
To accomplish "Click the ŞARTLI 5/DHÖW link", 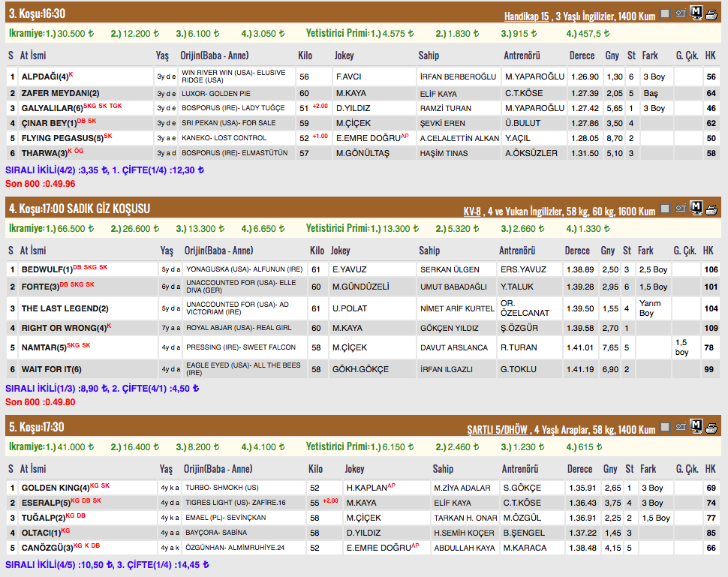I will click(x=497, y=430).
